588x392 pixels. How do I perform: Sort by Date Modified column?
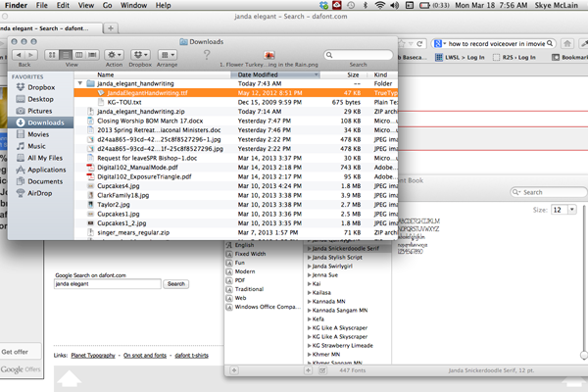coord(275,74)
